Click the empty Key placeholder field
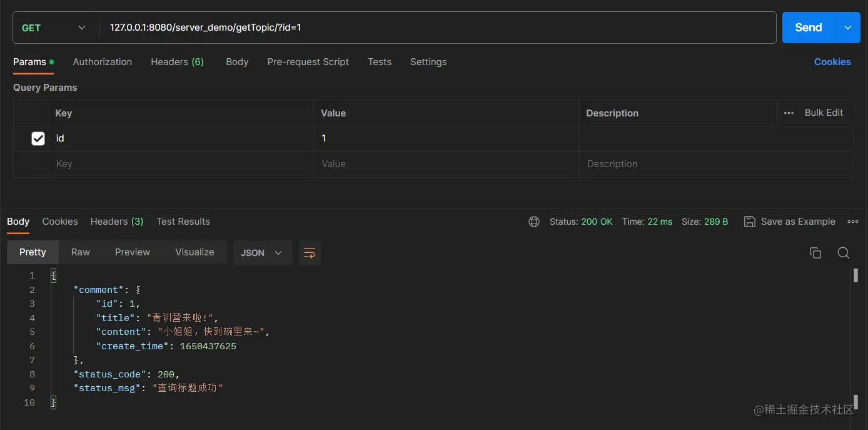This screenshot has height=430, width=868. [181, 164]
